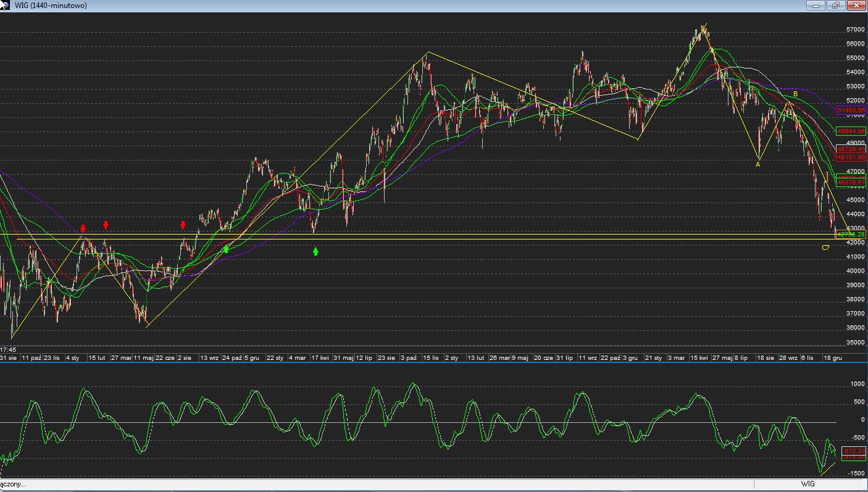This screenshot has width=868, height=492.
Task: Minimize the WIG chart window
Action: pos(816,6)
